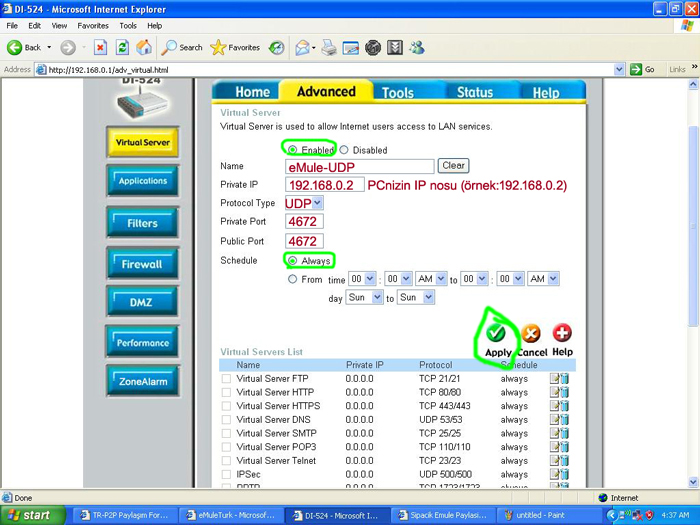The width and height of the screenshot is (700, 525).
Task: Edit the IPSec entry icon
Action: point(554,474)
